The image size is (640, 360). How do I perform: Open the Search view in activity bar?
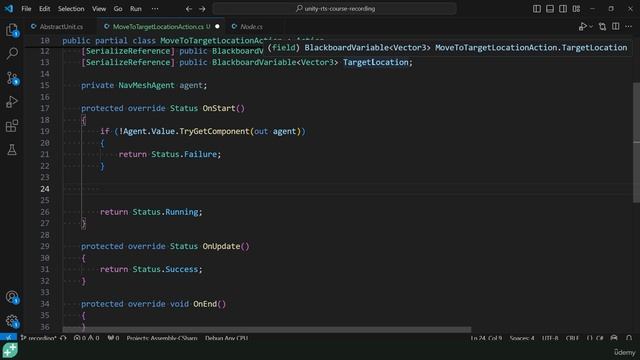click(x=12, y=53)
